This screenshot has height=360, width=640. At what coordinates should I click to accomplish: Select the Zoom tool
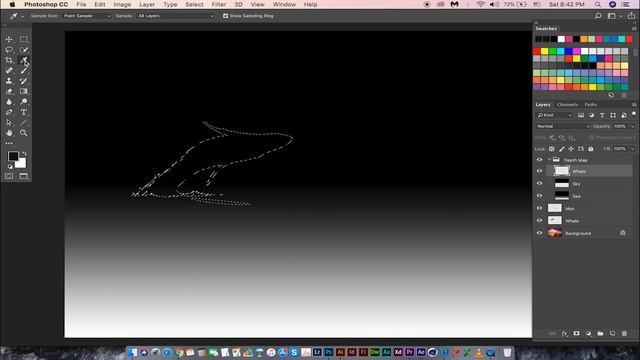(24, 133)
